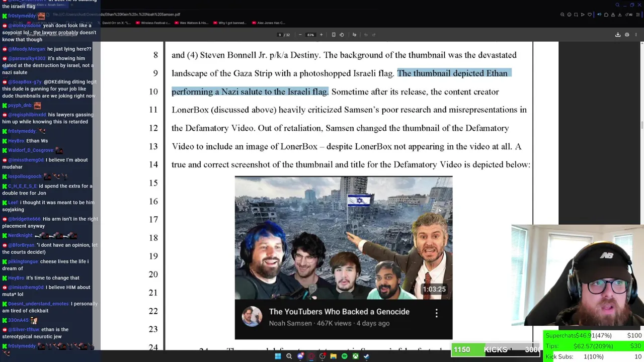
Task: Click the 1:03:25 duration badge
Action: click(x=434, y=289)
